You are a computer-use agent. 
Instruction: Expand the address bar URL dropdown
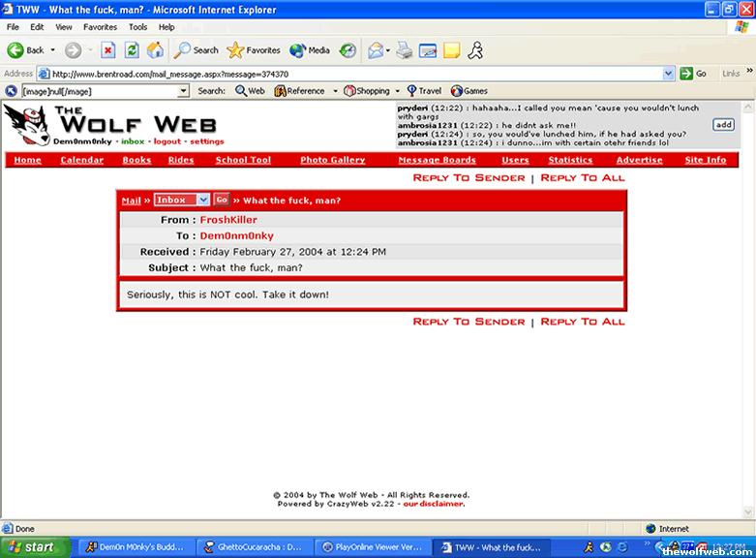pos(669,74)
